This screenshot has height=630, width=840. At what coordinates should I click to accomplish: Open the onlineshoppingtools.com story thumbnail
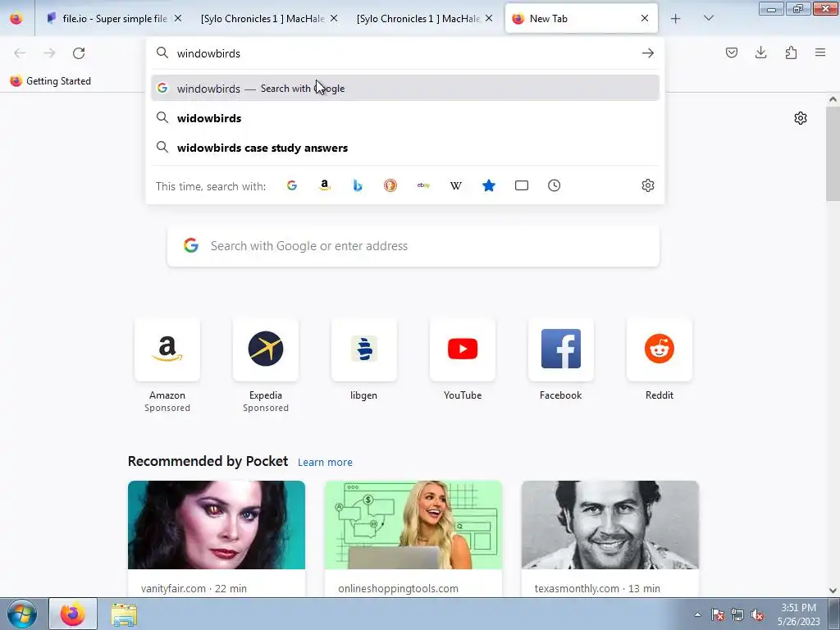(x=413, y=525)
